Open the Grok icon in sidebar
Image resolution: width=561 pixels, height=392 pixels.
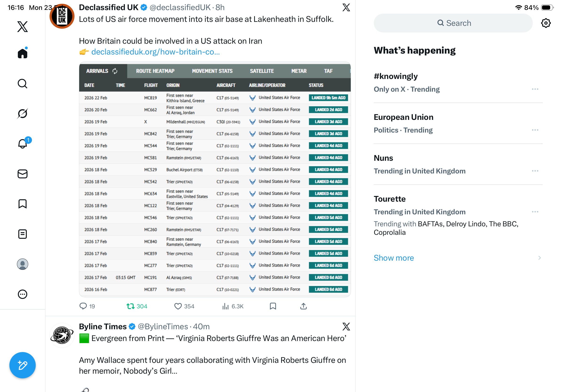(23, 114)
